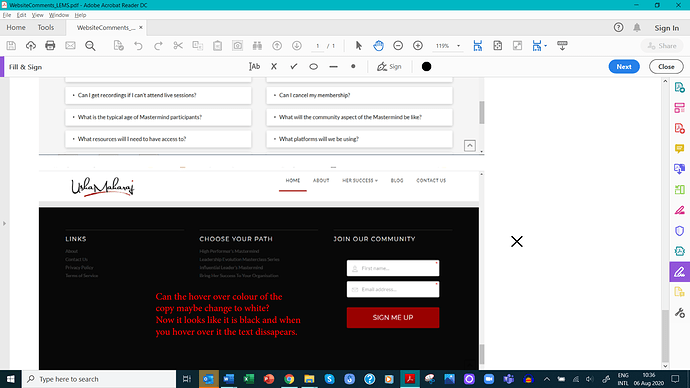Select the Dot fill tool
This screenshot has width=690, height=388.
(353, 67)
